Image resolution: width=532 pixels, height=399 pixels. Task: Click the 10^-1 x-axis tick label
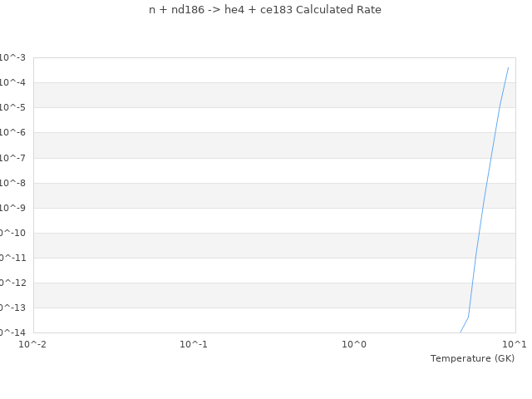coord(194,343)
